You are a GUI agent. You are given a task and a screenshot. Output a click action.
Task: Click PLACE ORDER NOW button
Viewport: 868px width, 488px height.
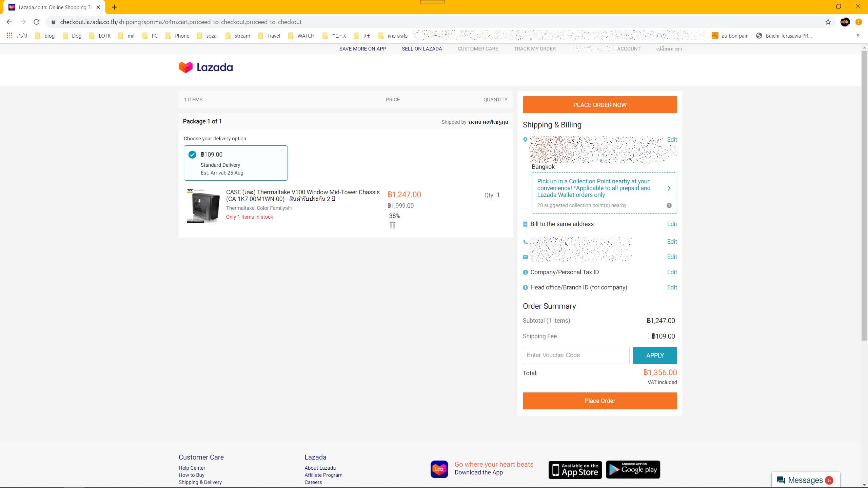(x=600, y=105)
